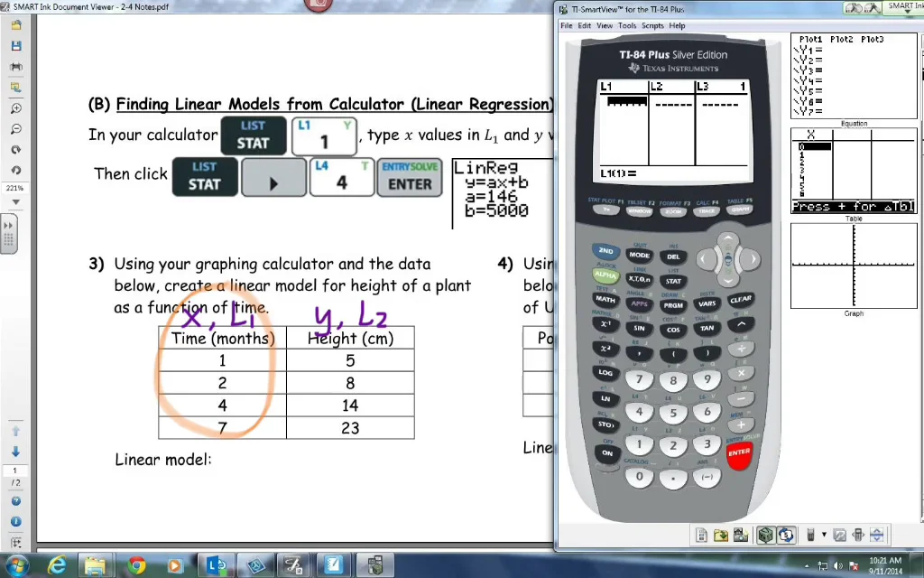This screenshot has width=924, height=578.
Task: Click the STO key on calculator
Action: [x=605, y=424]
